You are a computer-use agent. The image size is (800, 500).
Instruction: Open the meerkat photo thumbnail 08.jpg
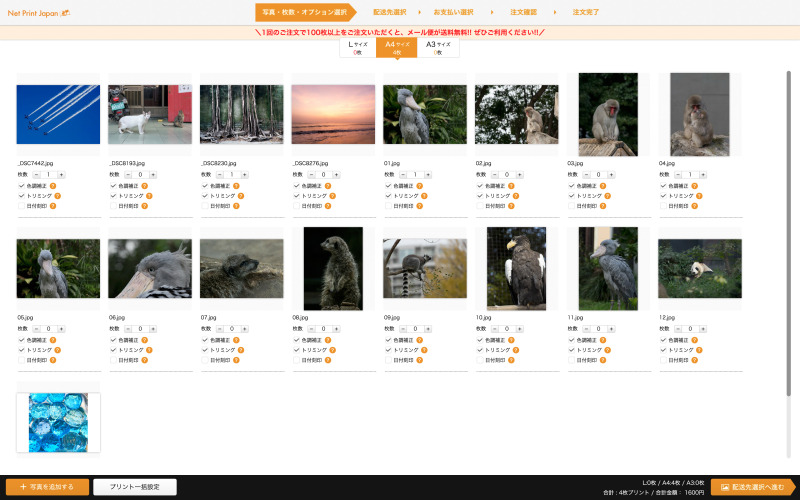[333, 268]
